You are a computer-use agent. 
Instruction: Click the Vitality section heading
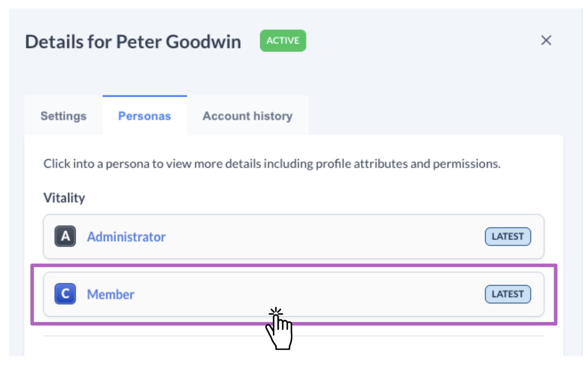pyautogui.click(x=64, y=198)
